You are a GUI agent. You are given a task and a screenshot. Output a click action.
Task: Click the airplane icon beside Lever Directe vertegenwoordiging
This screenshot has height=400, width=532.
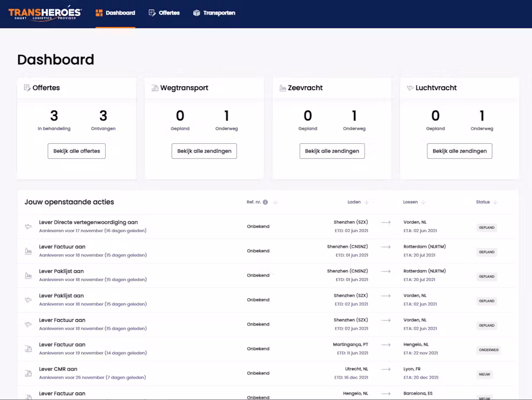click(27, 226)
